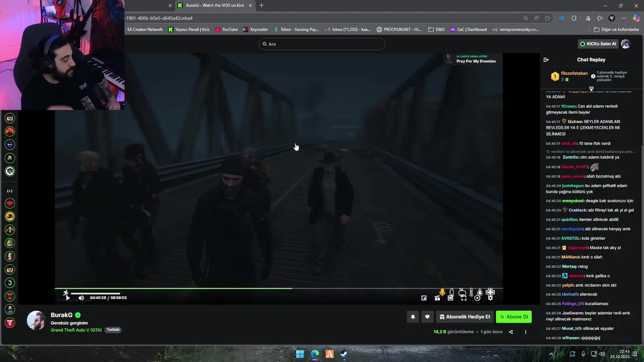
Task: Open the user profile avatar menu
Action: pos(625,44)
